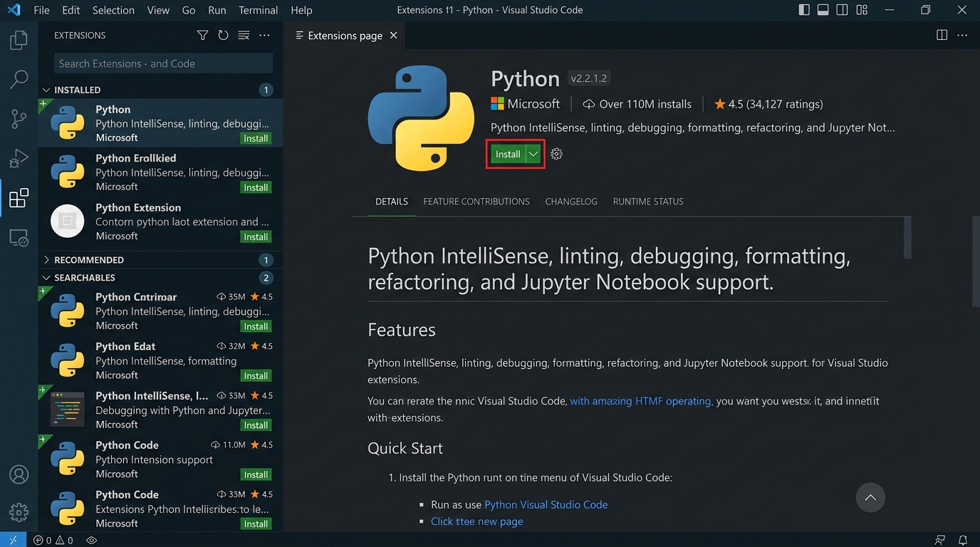Viewport: 980px width, 547px height.
Task: Split the editor with the tab bar icon
Action: pyautogui.click(x=942, y=35)
